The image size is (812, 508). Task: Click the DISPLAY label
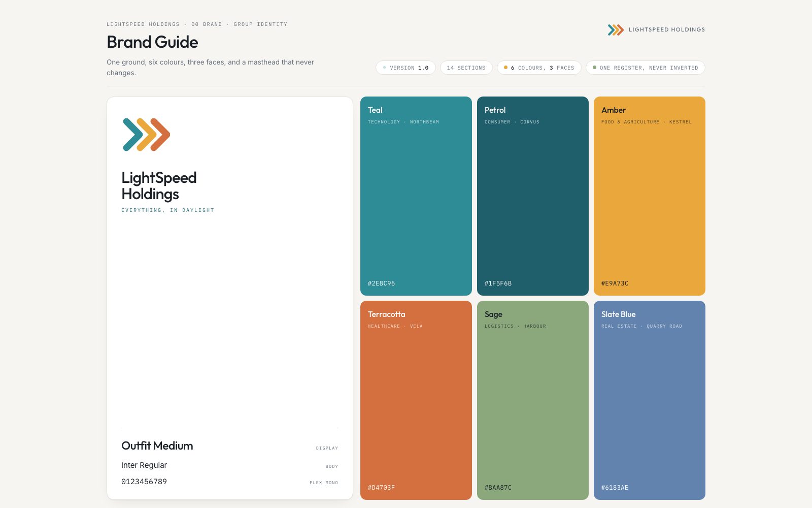pyautogui.click(x=327, y=448)
